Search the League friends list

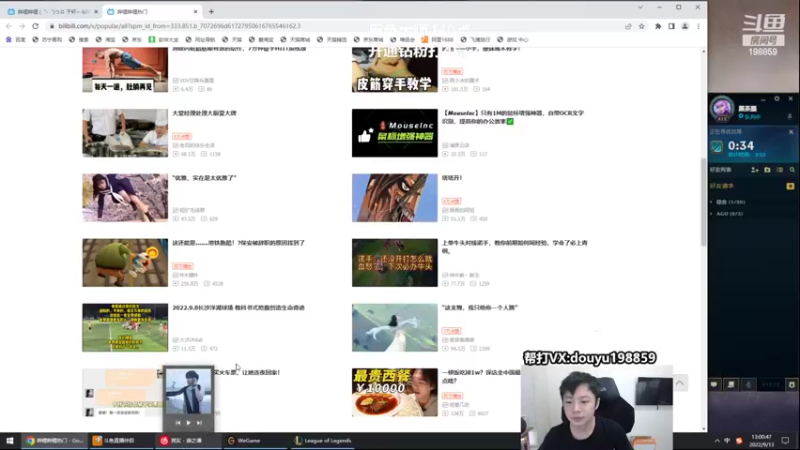(x=792, y=170)
